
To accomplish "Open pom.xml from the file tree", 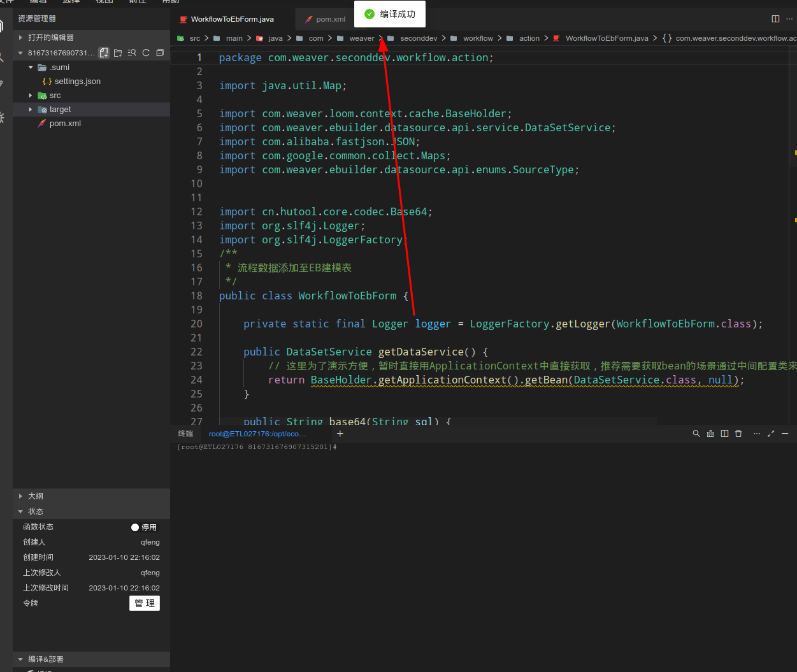I will [65, 124].
